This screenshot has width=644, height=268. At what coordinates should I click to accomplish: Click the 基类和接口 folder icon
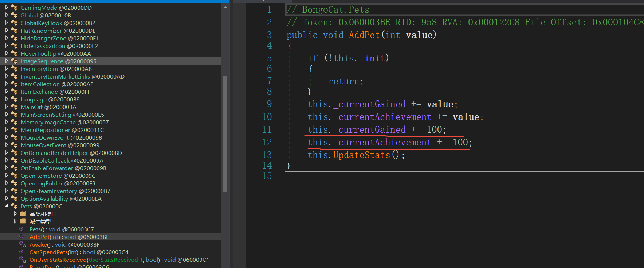(23, 214)
